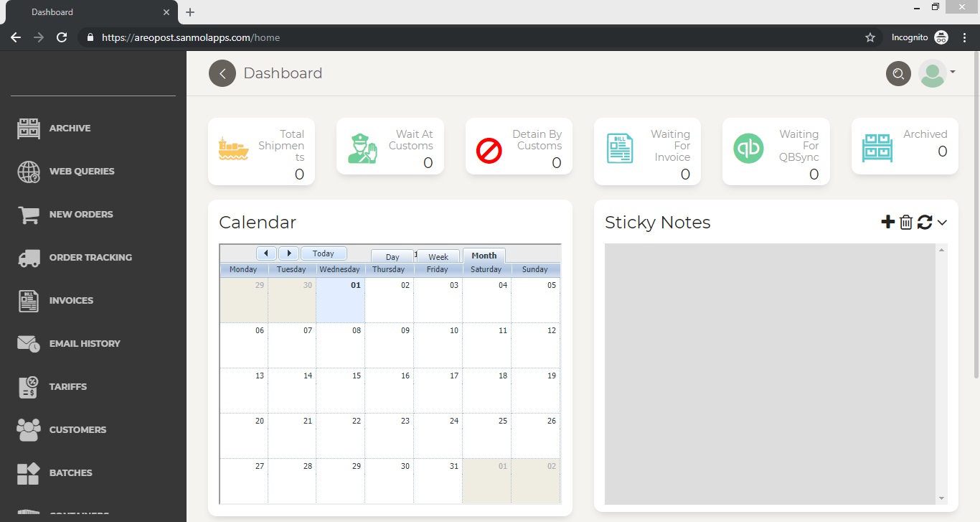This screenshot has width=980, height=522.
Task: Switch calendar to Day view
Action: pyautogui.click(x=392, y=257)
